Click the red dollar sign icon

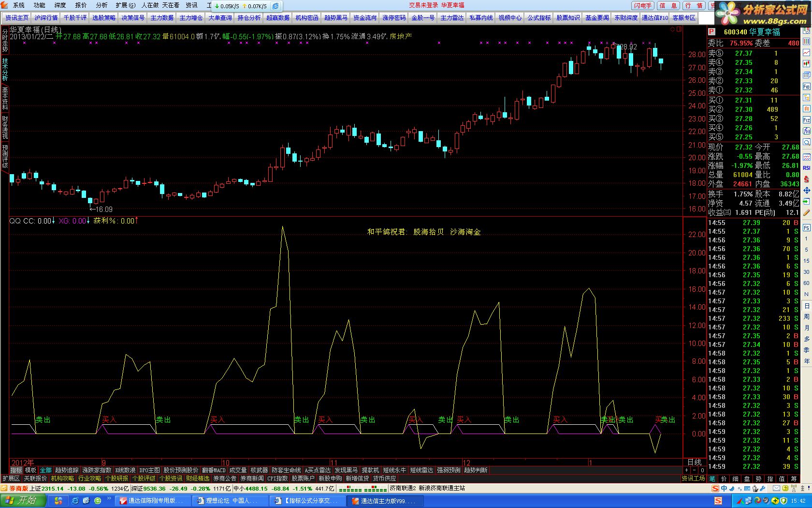pyautogui.click(x=806, y=179)
